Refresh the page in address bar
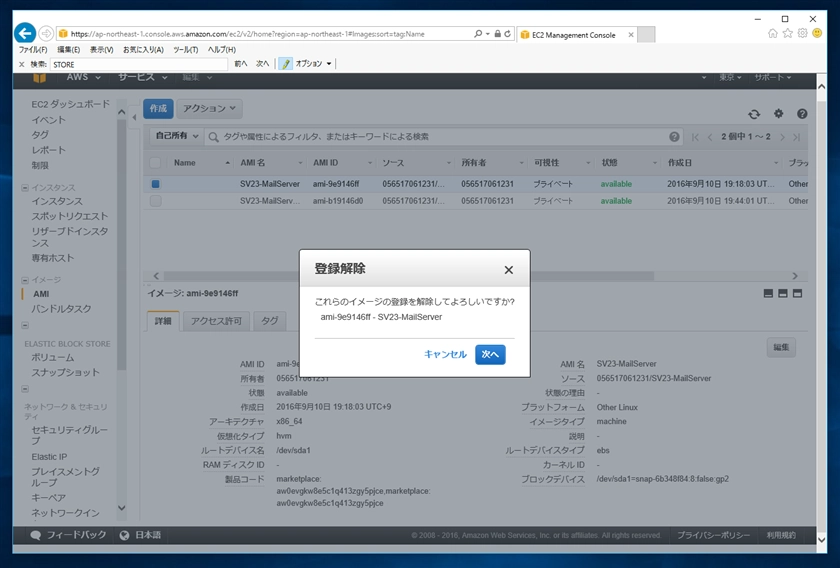Image resolution: width=840 pixels, height=568 pixels. click(x=507, y=34)
